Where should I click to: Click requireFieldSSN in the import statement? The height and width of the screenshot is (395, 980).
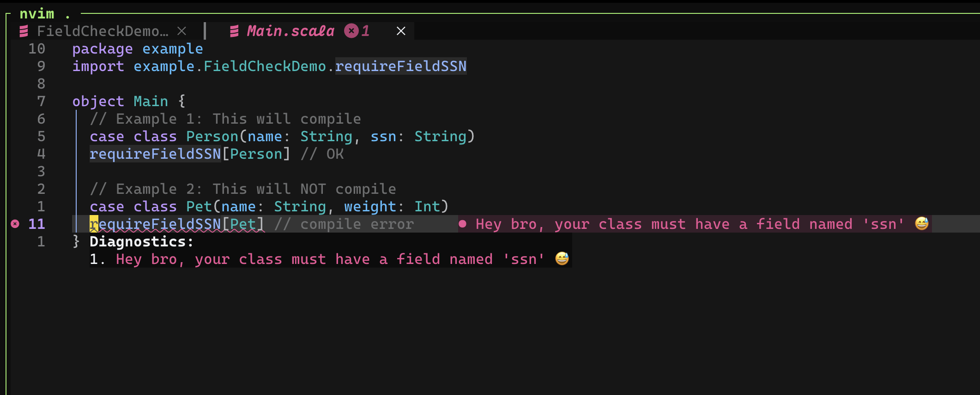(401, 66)
